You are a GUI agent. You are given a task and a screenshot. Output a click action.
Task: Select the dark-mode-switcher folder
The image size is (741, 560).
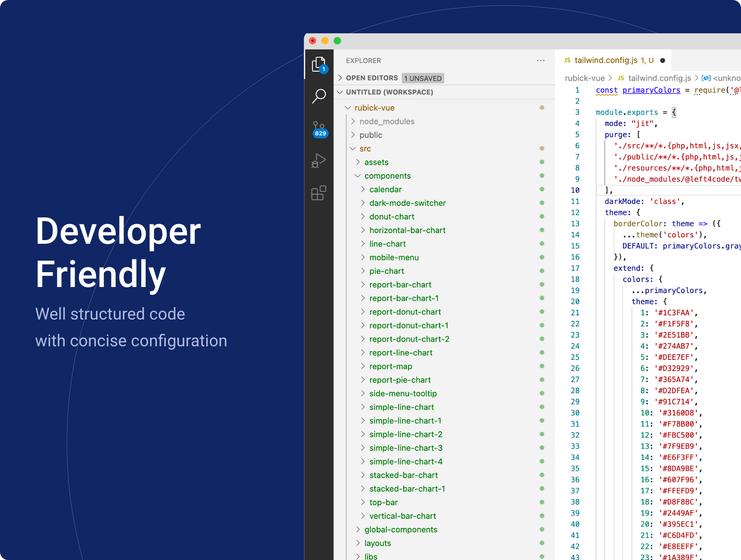point(444,203)
